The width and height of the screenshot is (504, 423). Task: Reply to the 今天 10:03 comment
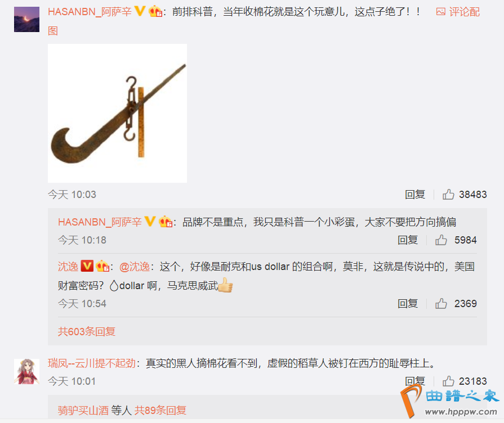point(415,194)
